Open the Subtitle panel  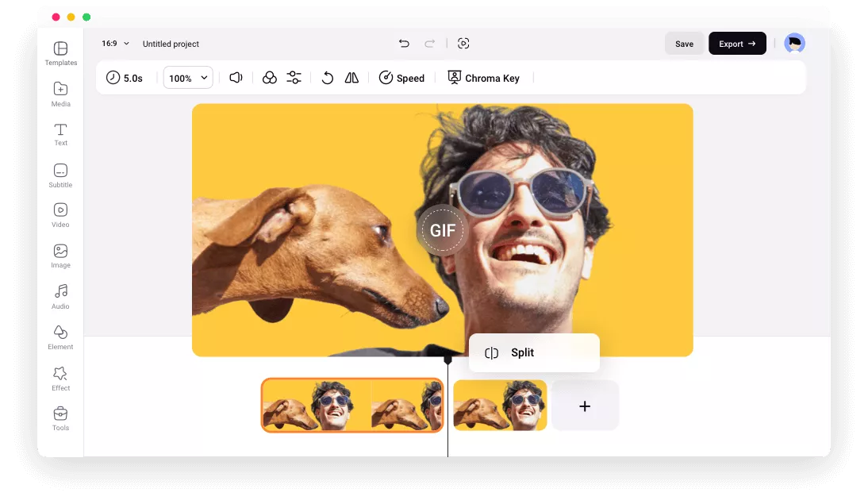tap(60, 175)
